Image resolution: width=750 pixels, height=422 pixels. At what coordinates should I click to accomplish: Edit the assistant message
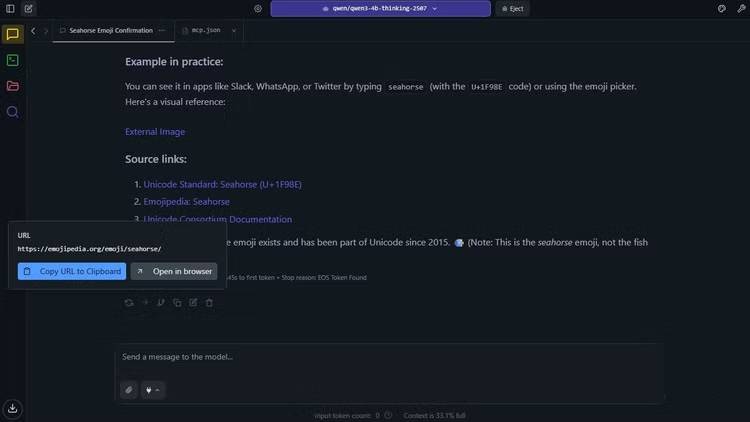point(193,302)
